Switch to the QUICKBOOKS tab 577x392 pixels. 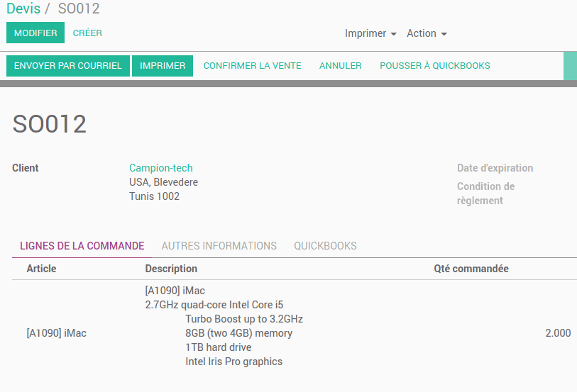coord(325,246)
